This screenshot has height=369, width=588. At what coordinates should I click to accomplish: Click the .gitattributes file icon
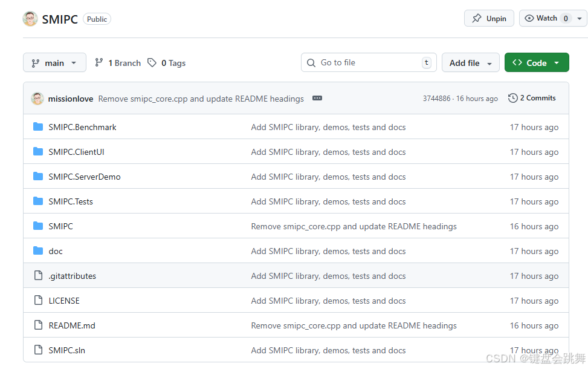click(38, 275)
